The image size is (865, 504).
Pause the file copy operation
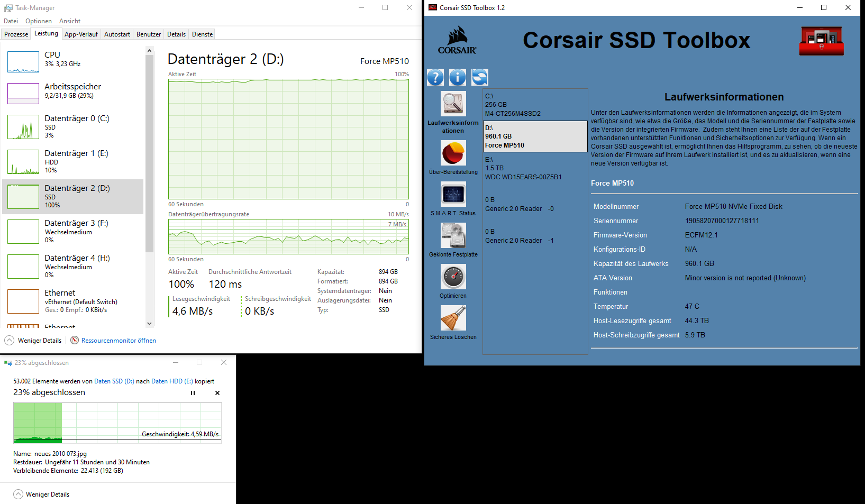click(x=193, y=393)
